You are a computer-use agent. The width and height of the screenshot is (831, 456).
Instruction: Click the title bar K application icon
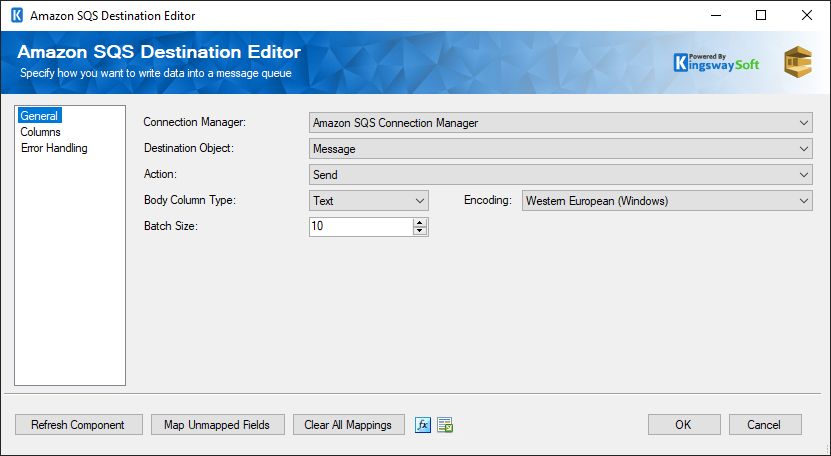pyautogui.click(x=17, y=15)
